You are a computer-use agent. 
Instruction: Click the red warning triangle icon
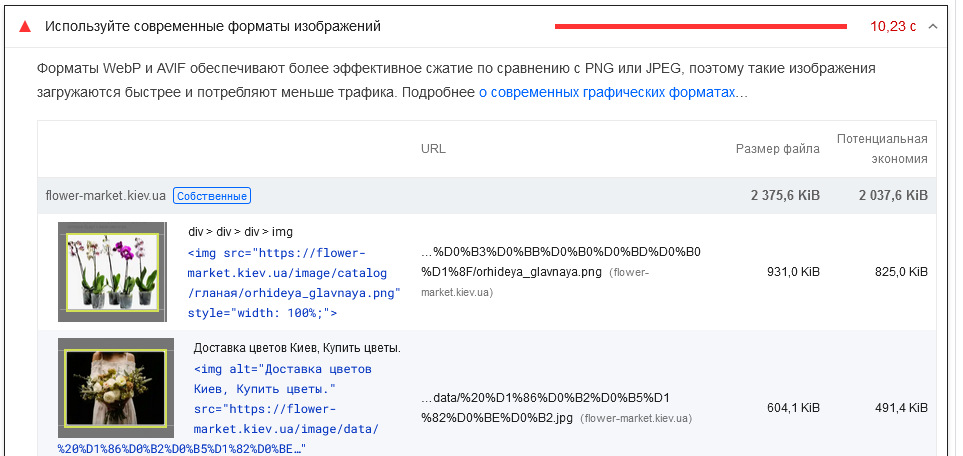click(25, 27)
